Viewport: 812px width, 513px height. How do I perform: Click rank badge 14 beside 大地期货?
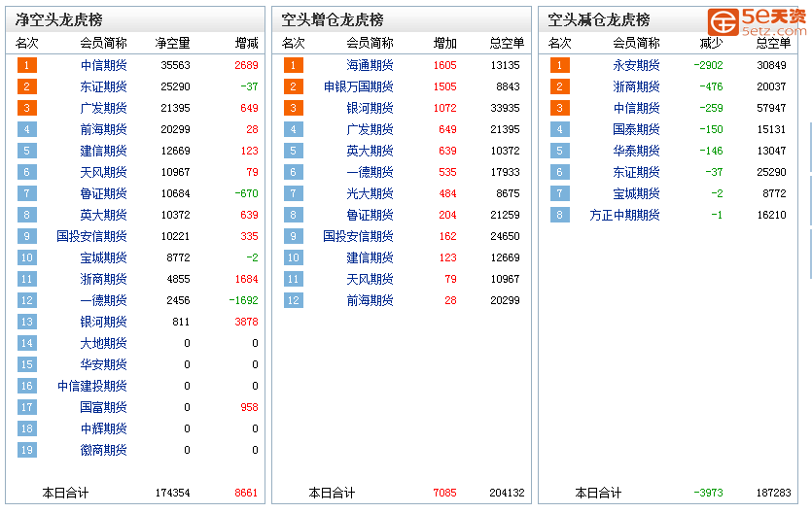pos(27,343)
